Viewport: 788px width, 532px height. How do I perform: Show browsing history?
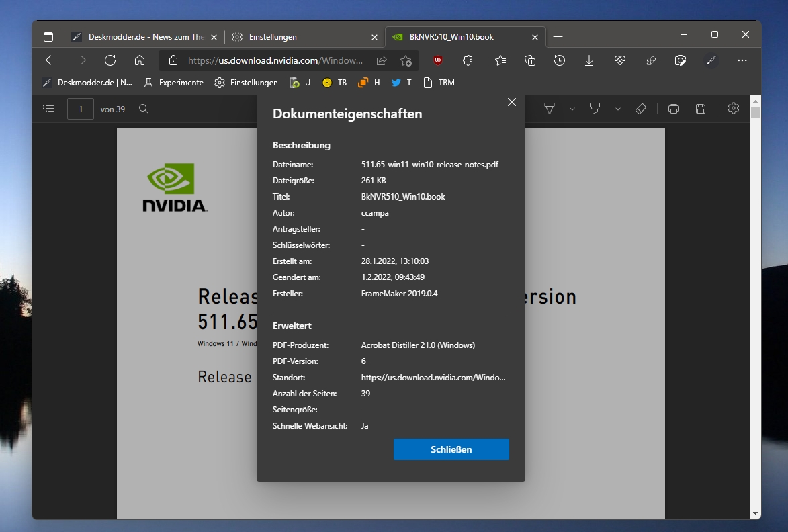(x=560, y=60)
